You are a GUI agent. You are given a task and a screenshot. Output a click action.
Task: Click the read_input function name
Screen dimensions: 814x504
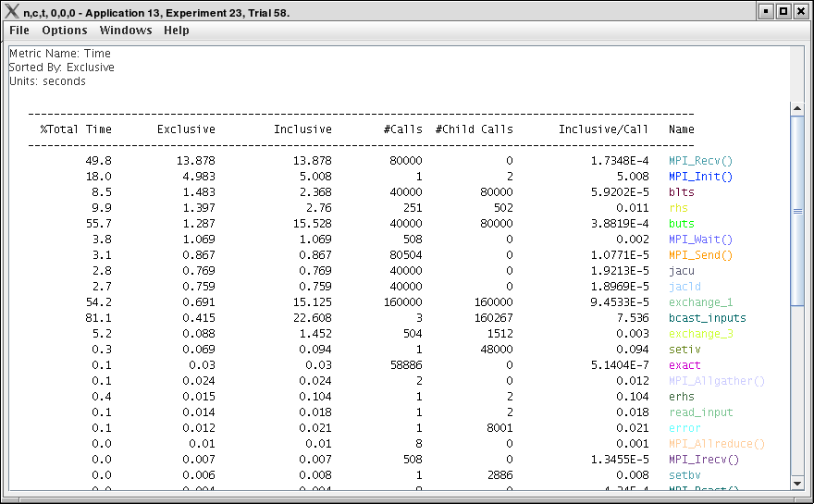700,412
